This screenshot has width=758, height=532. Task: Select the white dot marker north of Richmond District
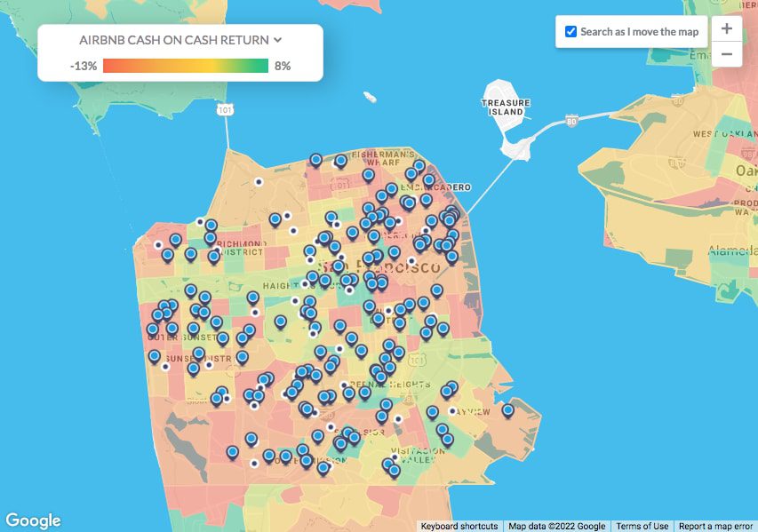(x=201, y=222)
